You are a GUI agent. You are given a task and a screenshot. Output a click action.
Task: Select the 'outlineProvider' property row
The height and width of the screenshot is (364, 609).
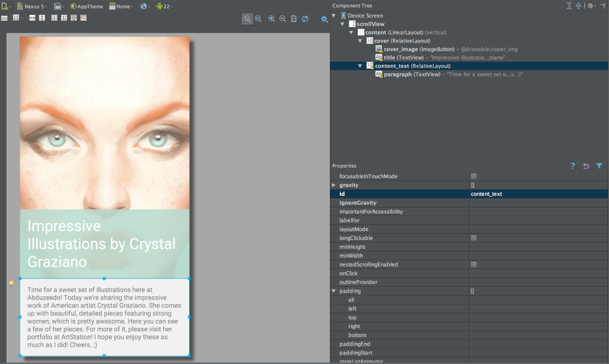(x=469, y=282)
